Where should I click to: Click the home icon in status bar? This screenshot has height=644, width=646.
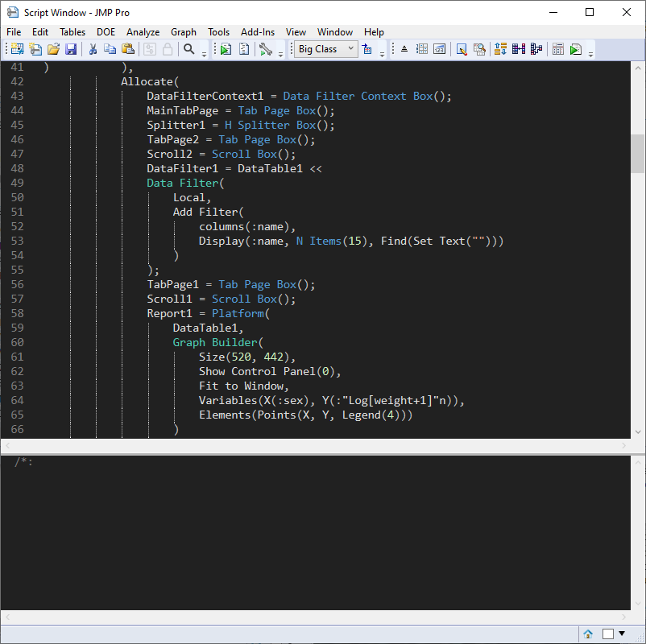click(x=588, y=634)
